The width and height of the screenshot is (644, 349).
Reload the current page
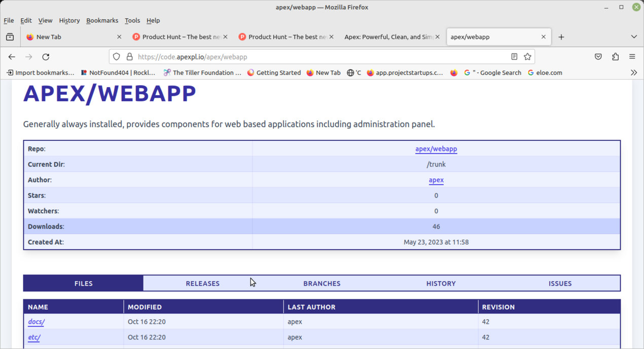click(x=46, y=57)
